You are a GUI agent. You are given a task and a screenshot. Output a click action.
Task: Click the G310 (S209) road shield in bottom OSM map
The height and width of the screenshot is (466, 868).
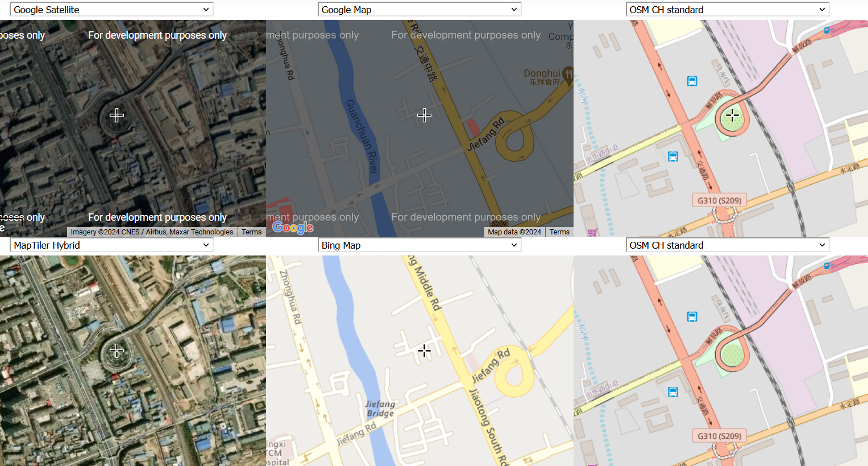[x=719, y=436]
